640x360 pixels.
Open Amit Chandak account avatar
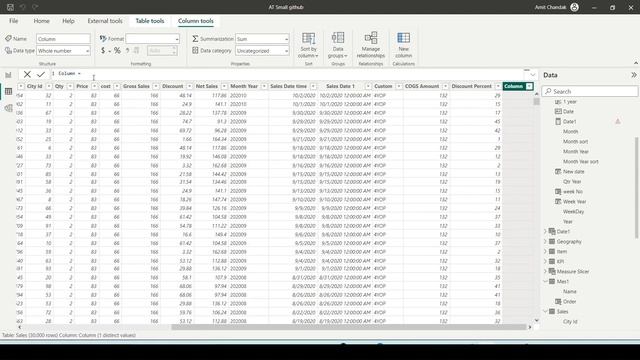(574, 7)
